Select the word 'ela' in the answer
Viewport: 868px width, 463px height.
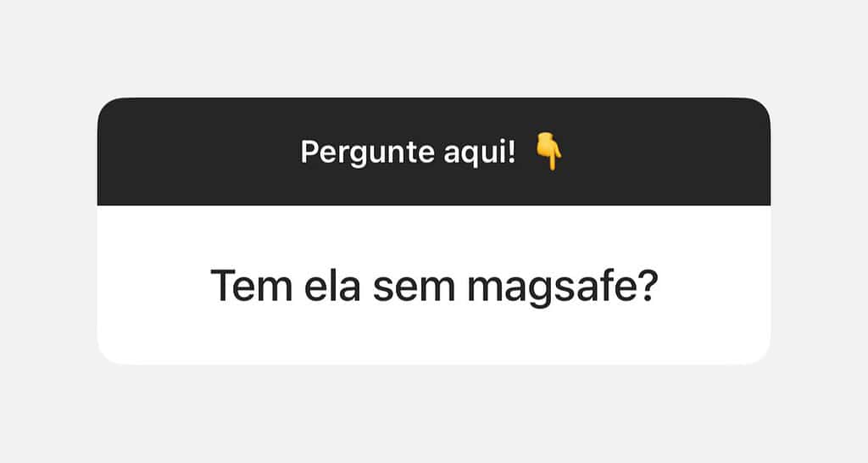tap(332, 285)
